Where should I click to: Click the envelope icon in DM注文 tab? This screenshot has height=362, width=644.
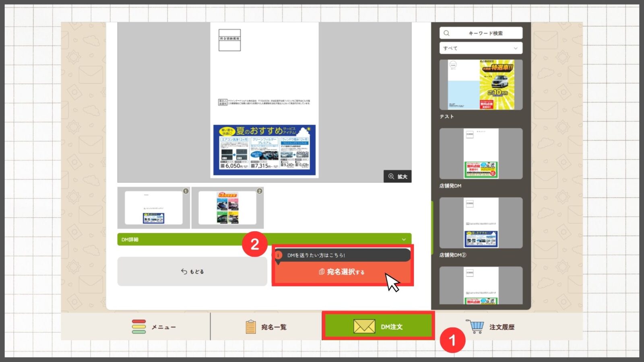coord(364,327)
